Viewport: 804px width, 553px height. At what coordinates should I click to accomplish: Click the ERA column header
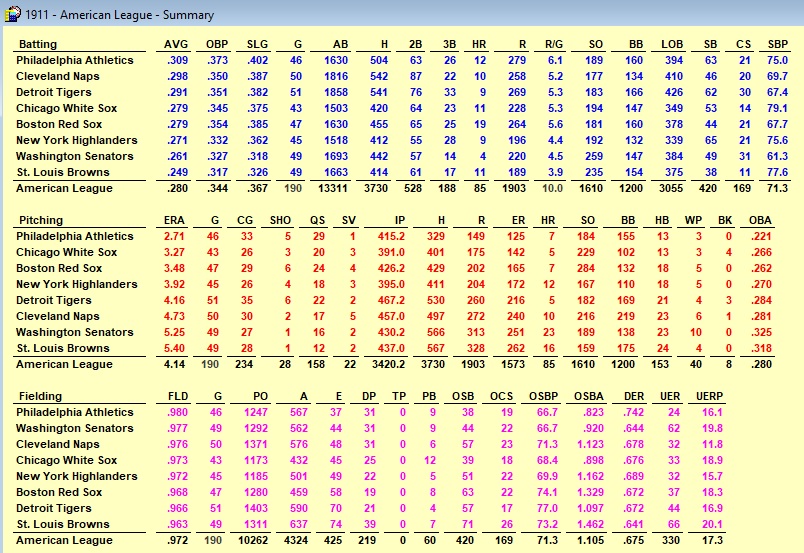174,220
